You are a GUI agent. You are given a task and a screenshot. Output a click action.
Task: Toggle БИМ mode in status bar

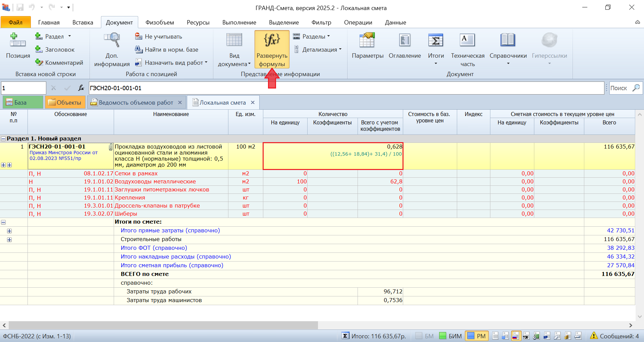pyautogui.click(x=450, y=336)
